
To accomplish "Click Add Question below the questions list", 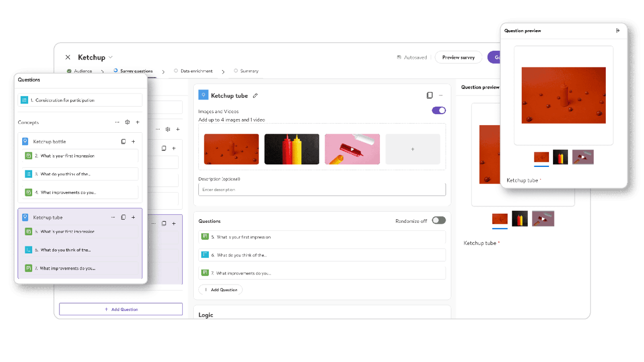I will click(x=220, y=290).
